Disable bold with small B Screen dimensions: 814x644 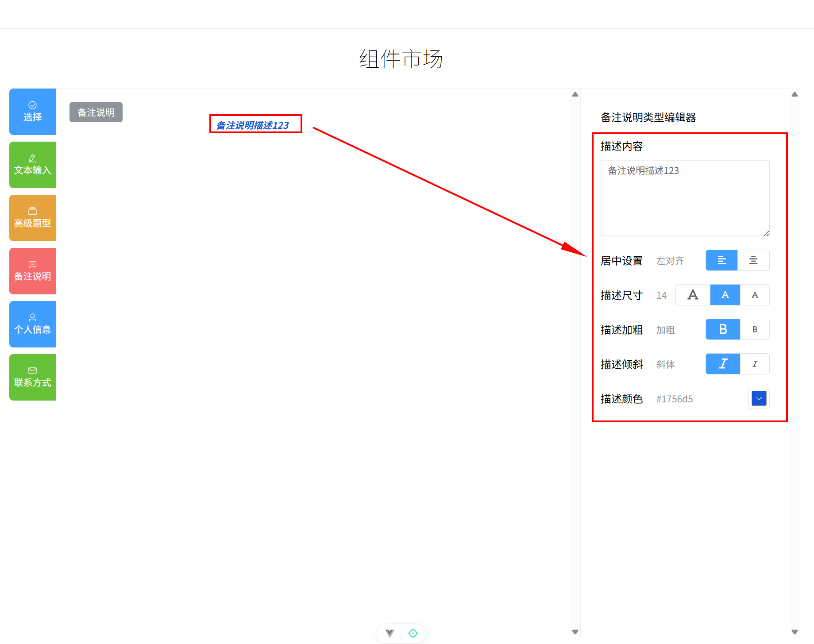pos(755,329)
